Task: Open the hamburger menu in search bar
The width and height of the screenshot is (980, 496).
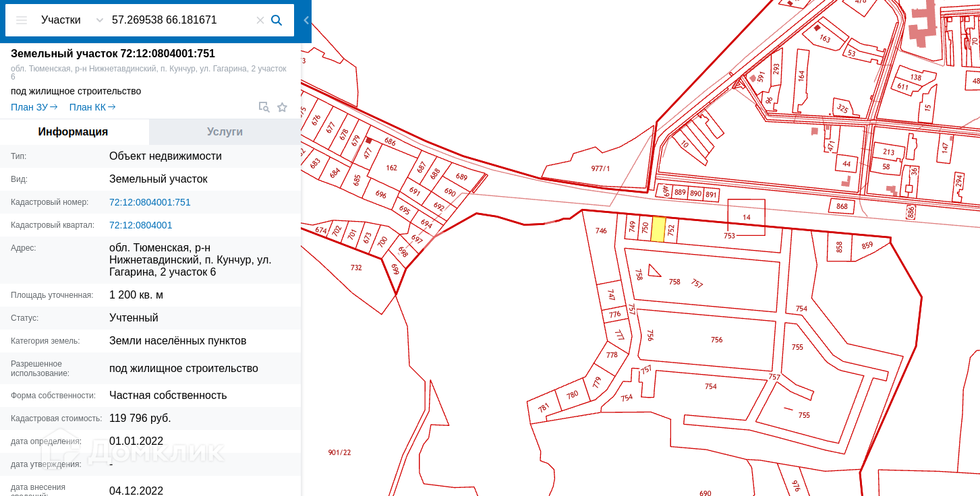Action: point(22,20)
